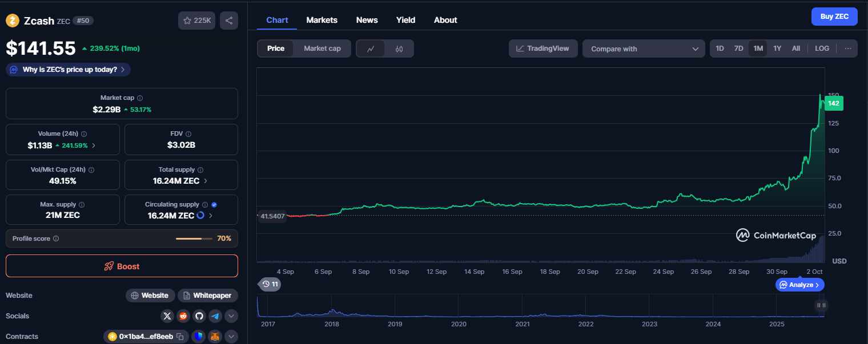
Task: Click the 21M ZEC max supply value
Action: pyautogui.click(x=63, y=216)
